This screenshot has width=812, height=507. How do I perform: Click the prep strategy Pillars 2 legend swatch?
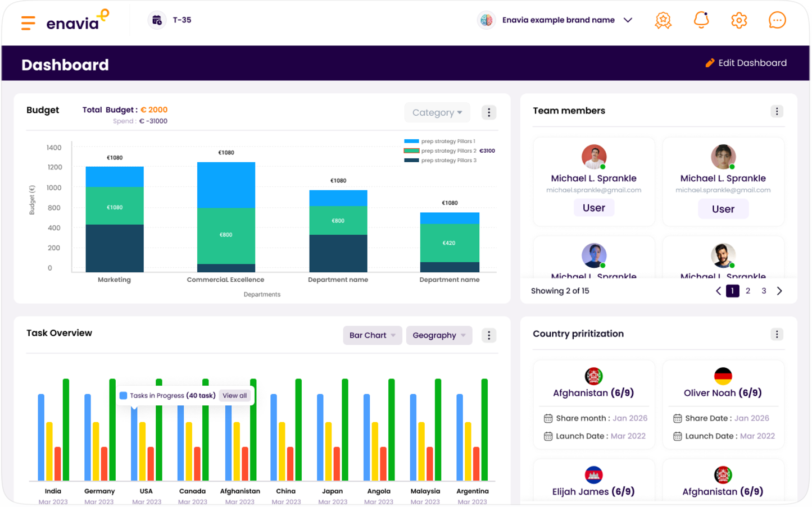411,151
